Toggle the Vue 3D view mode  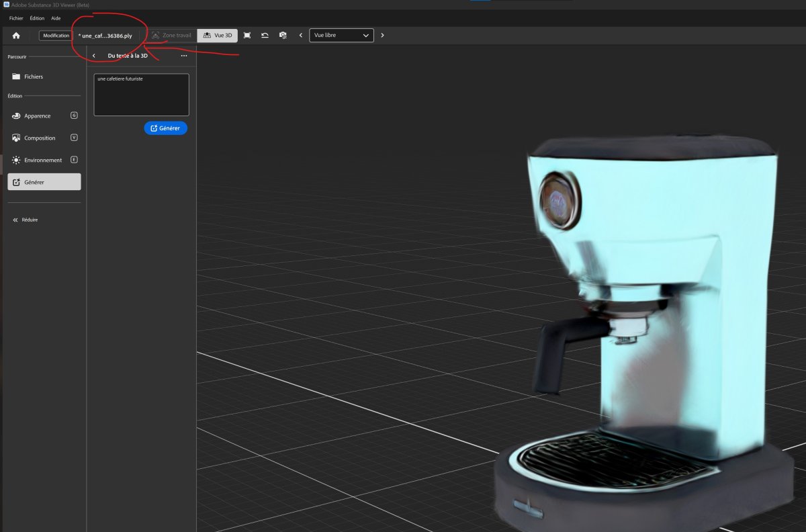point(216,35)
